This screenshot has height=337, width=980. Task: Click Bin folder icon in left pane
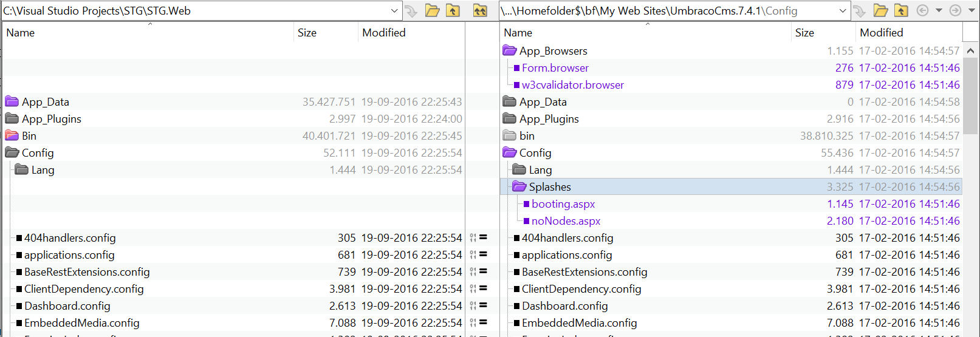click(12, 135)
